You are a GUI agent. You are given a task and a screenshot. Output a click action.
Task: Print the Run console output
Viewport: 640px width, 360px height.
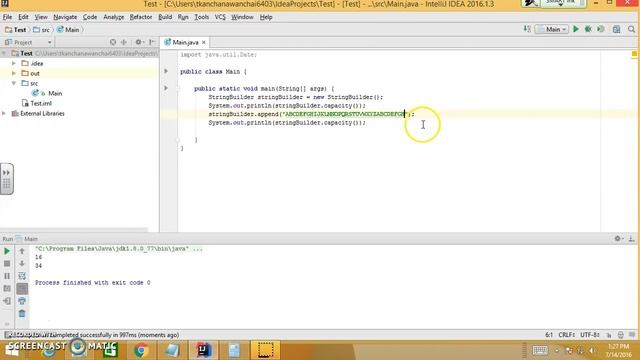(x=22, y=301)
